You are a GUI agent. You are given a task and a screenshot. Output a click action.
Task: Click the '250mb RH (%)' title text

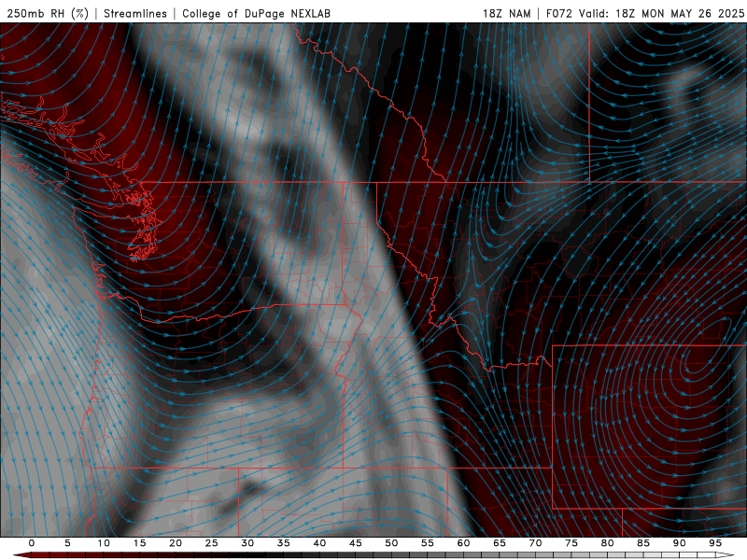pyautogui.click(x=48, y=13)
